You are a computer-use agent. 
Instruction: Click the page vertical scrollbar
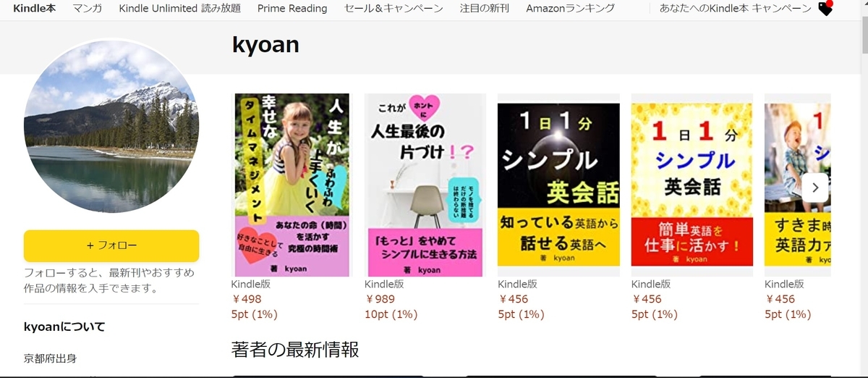[863, 189]
